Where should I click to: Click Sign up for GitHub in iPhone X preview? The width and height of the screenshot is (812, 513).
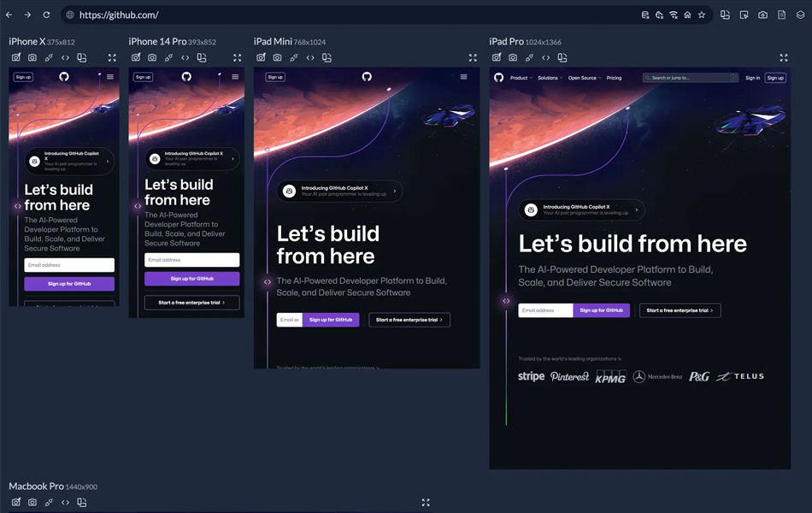(x=69, y=284)
